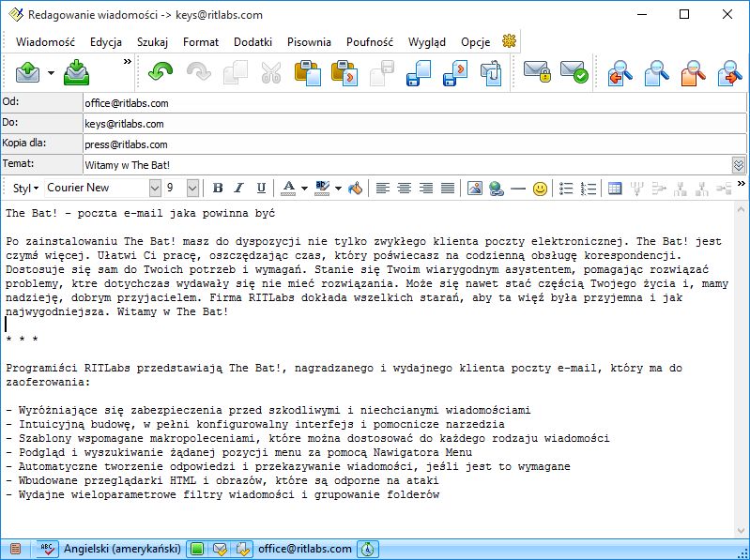Screen dimensions: 750x560
Task: Undo the last edit with green arrow
Action: tap(161, 72)
